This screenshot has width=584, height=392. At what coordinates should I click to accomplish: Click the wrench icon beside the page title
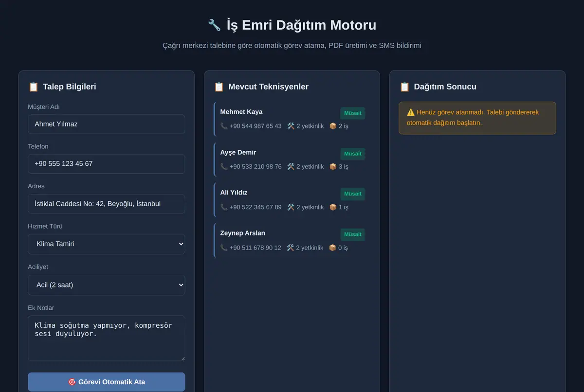(214, 25)
